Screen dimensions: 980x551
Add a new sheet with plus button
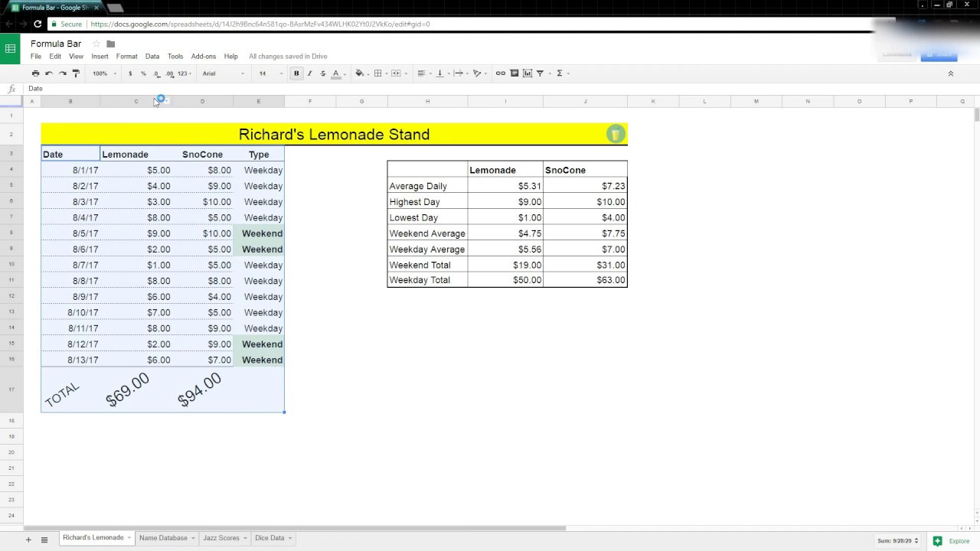point(28,540)
